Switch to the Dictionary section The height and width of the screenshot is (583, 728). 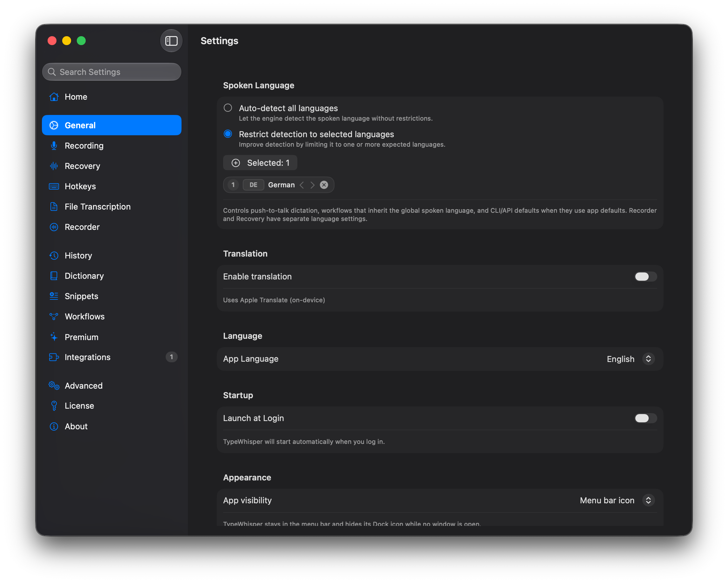point(111,276)
